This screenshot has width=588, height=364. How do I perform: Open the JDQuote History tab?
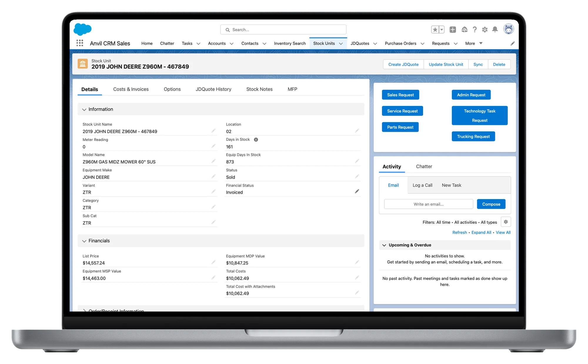pyautogui.click(x=213, y=89)
